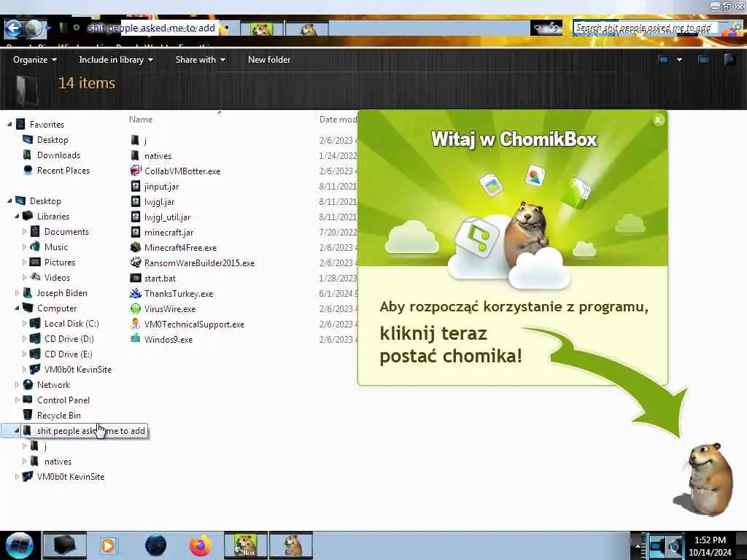Open CD Drive (E:) in tree

point(68,354)
